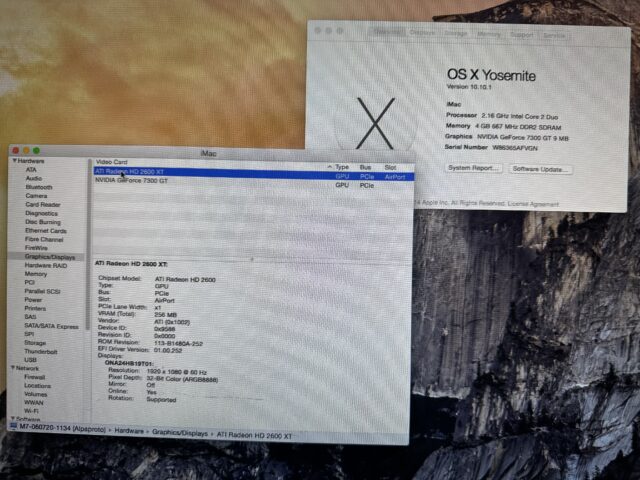Click the sidebar vertical scrollbar in iMac window
The width and height of the screenshot is (640, 480).
pyautogui.click(x=87, y=245)
